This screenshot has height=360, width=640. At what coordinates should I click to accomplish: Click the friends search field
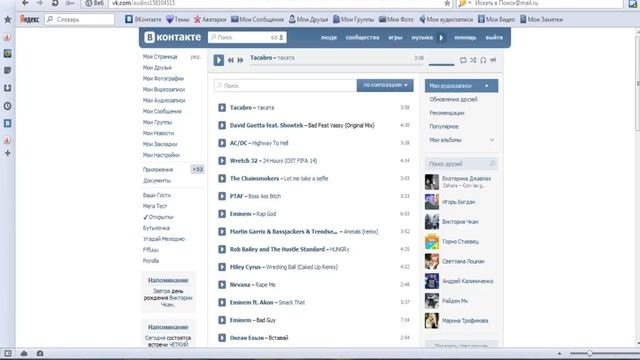click(461, 164)
